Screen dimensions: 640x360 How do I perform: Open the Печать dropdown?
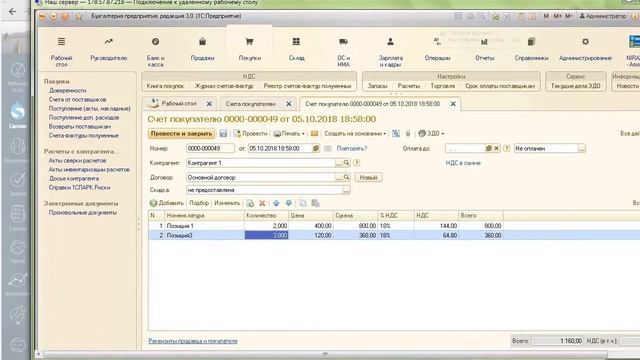click(x=289, y=133)
